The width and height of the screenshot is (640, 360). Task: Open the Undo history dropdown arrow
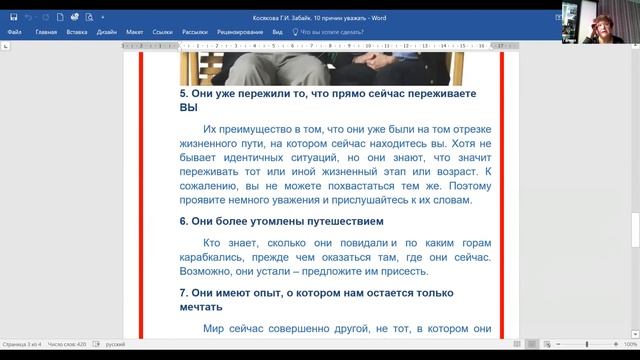coord(36,18)
